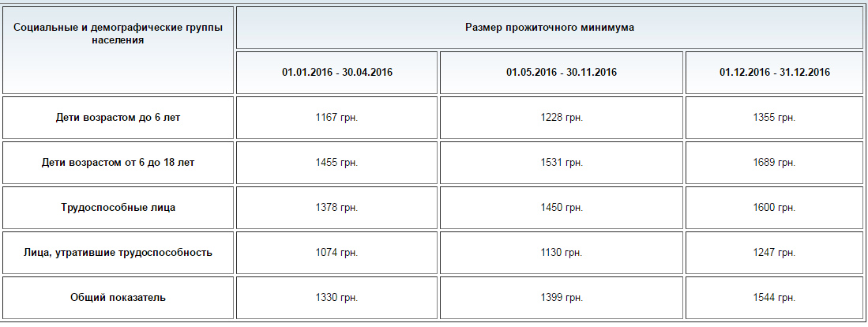
Task: Click the header 'Социальные и демографические группы населения'
Action: (x=118, y=33)
